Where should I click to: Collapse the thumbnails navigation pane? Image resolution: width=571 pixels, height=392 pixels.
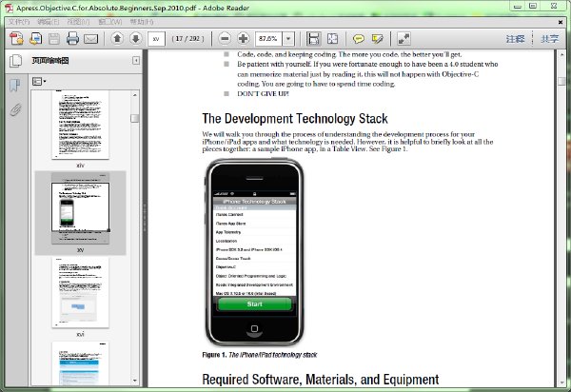point(136,61)
